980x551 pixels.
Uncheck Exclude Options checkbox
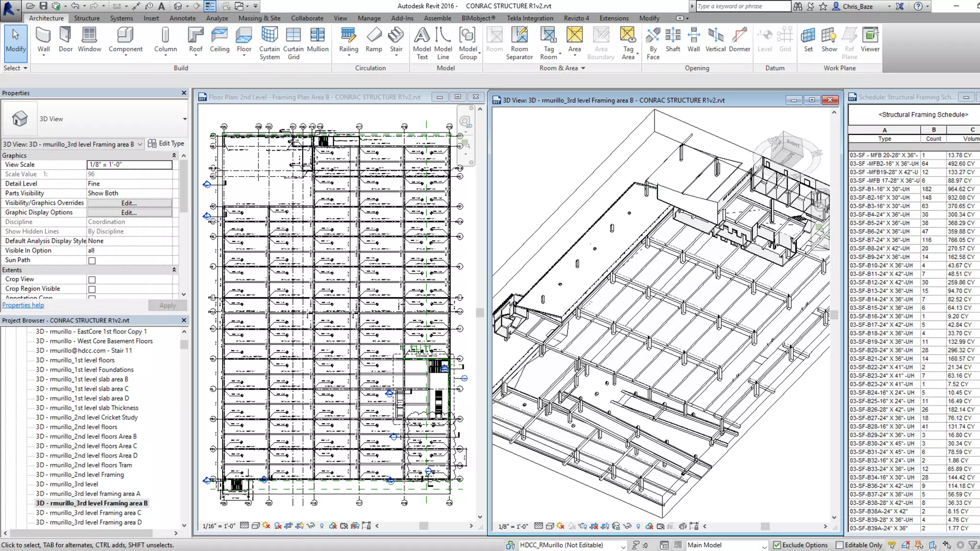(777, 545)
